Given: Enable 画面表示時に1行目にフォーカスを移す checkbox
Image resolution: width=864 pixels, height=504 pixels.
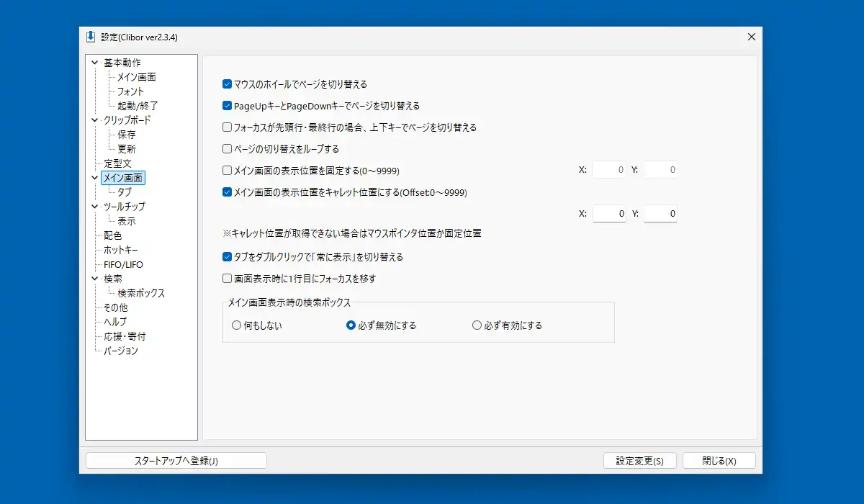Looking at the screenshot, I should point(228,279).
